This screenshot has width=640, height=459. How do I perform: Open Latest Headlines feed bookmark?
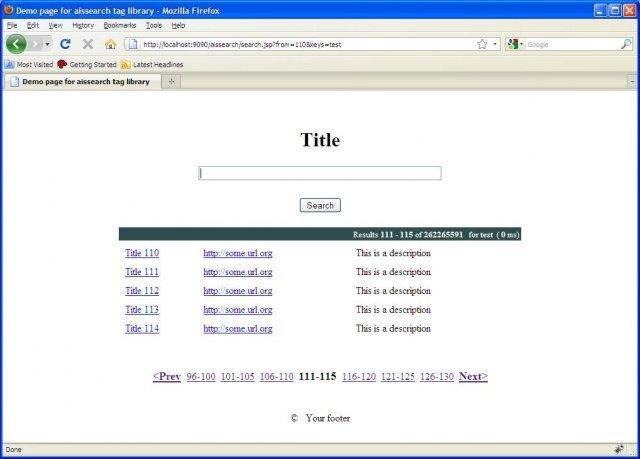click(x=152, y=64)
